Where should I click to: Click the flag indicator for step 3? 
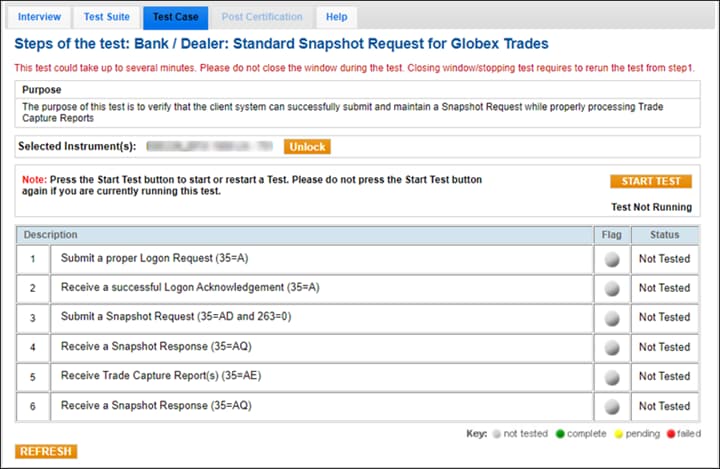click(611, 318)
